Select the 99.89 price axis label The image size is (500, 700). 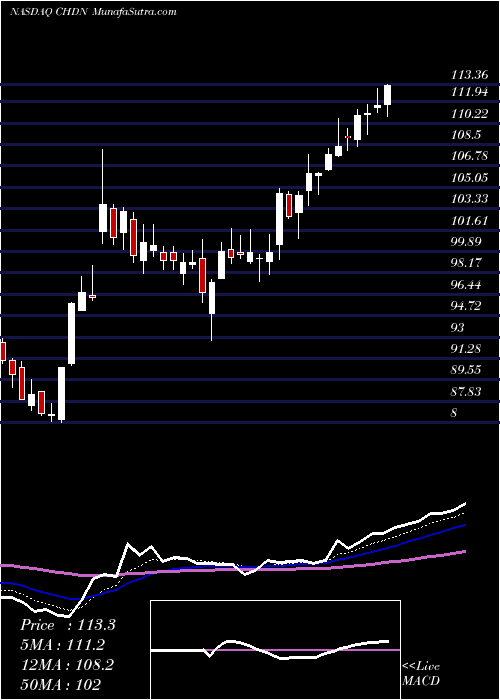(467, 242)
